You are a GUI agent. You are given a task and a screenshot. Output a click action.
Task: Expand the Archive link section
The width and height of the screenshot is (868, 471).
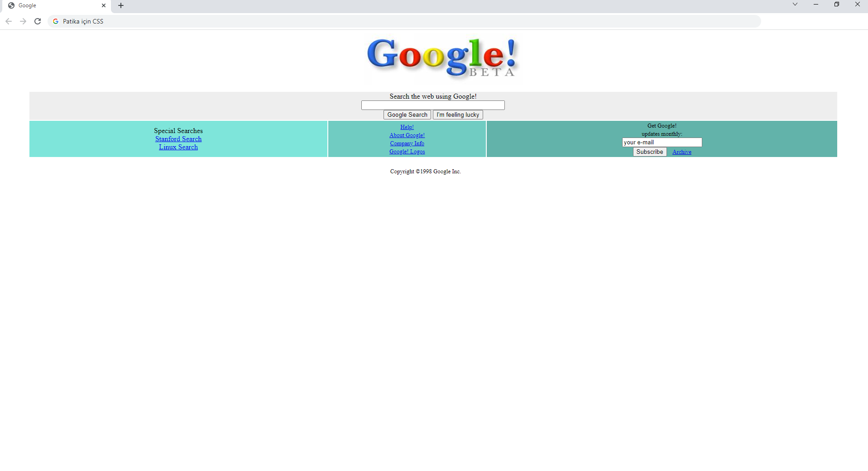(x=681, y=152)
